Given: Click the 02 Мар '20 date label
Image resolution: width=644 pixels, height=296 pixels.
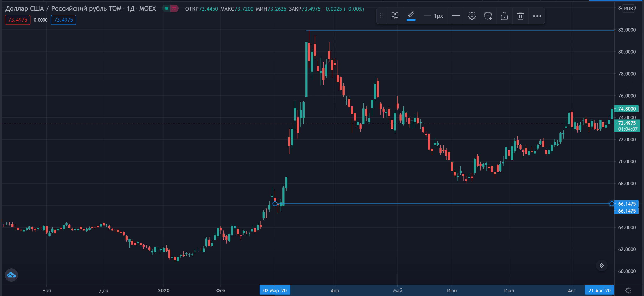Looking at the screenshot, I should [x=275, y=290].
